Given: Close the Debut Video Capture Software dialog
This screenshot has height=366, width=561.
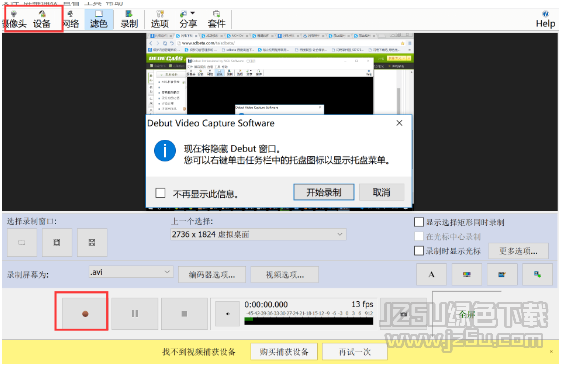Looking at the screenshot, I should (x=399, y=123).
